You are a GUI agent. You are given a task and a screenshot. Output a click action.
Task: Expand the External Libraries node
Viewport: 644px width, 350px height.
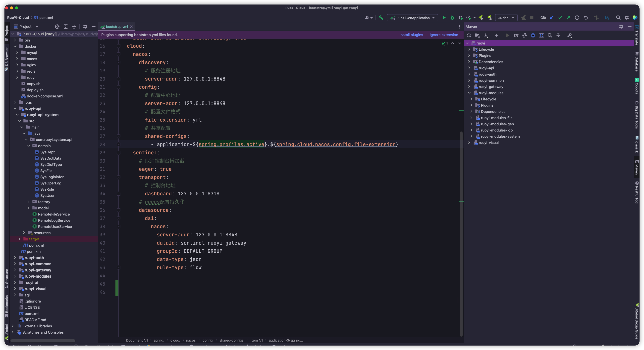[x=13, y=326]
